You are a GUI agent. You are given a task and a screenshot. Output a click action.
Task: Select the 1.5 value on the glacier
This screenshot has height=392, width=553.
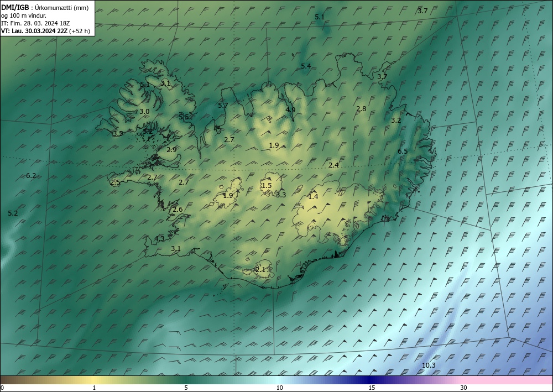point(267,185)
